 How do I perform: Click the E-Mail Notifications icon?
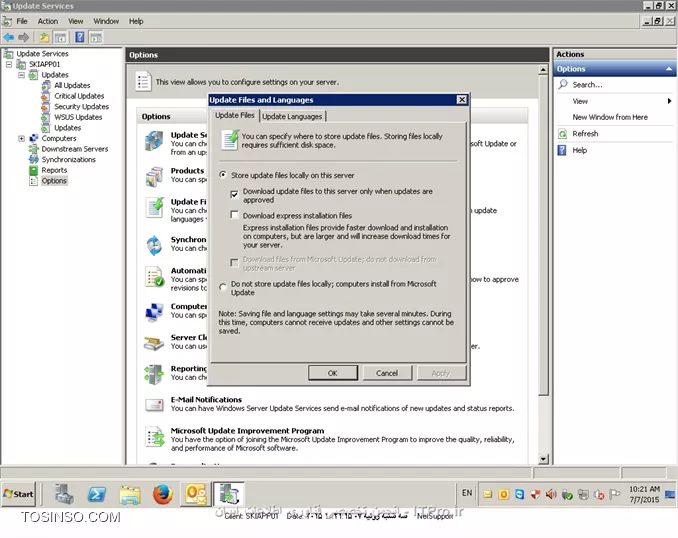coord(154,405)
